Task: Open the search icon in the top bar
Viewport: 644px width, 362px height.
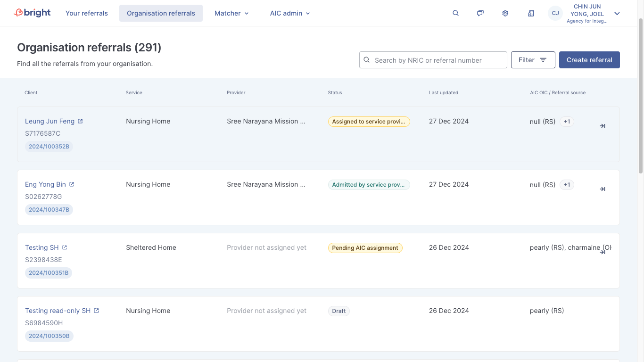Action: 455,13
